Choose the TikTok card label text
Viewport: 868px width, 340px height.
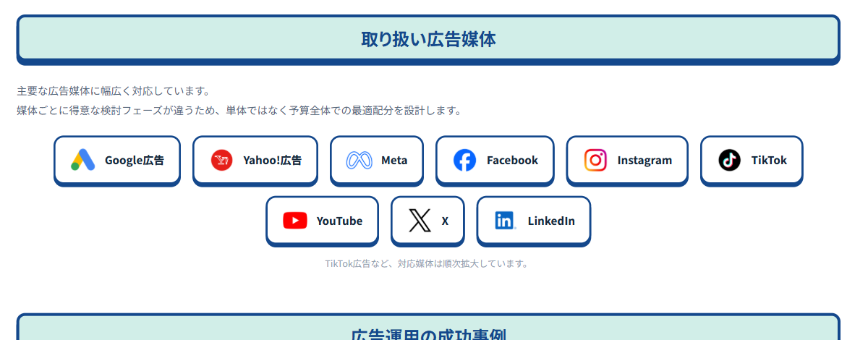coord(769,161)
